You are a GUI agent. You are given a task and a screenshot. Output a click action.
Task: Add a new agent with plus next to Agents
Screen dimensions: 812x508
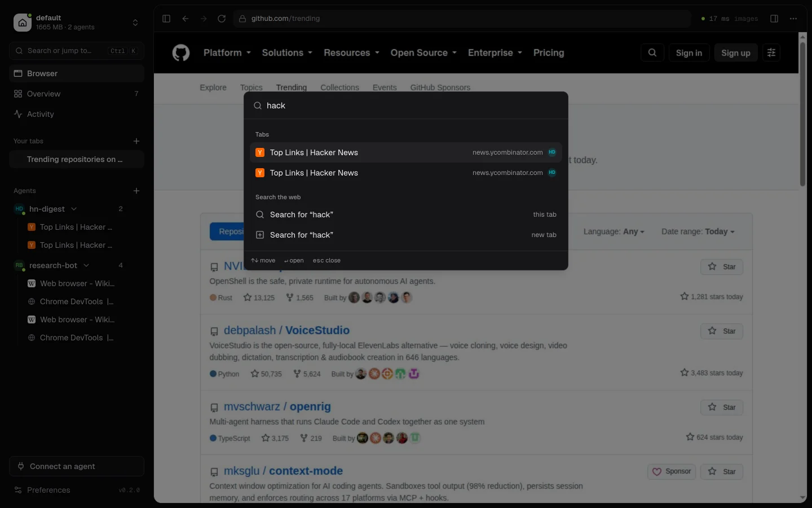(x=136, y=191)
